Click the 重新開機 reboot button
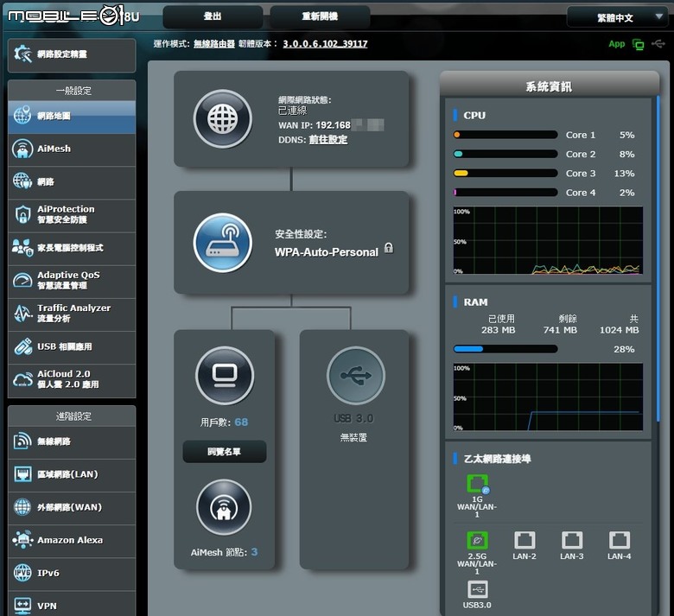The height and width of the screenshot is (616, 674). [x=320, y=16]
